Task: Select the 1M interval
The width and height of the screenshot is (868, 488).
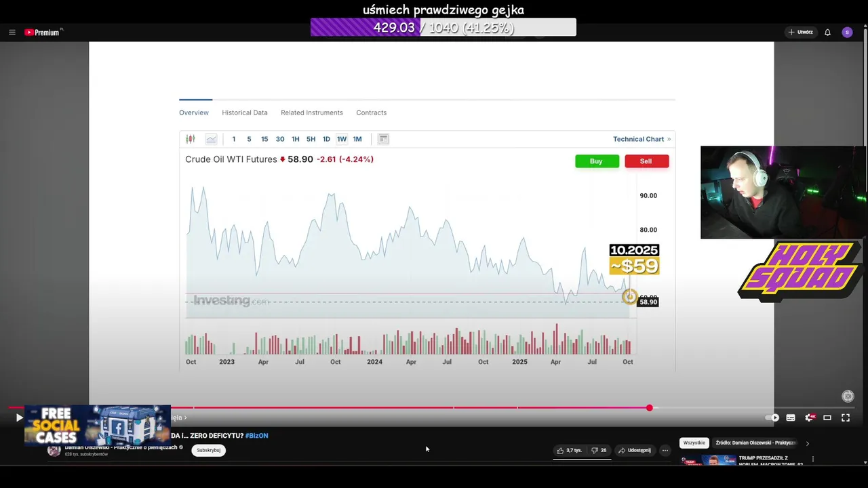Action: pyautogui.click(x=357, y=139)
